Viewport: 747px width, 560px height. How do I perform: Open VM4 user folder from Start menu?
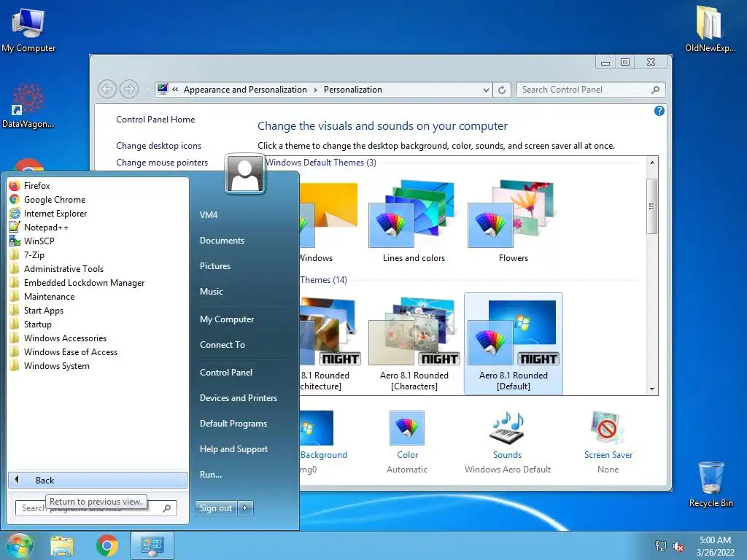(x=209, y=215)
